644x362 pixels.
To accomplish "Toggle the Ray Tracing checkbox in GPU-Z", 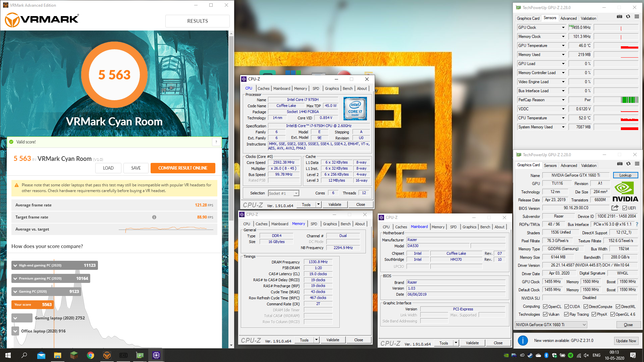I will pos(567,314).
